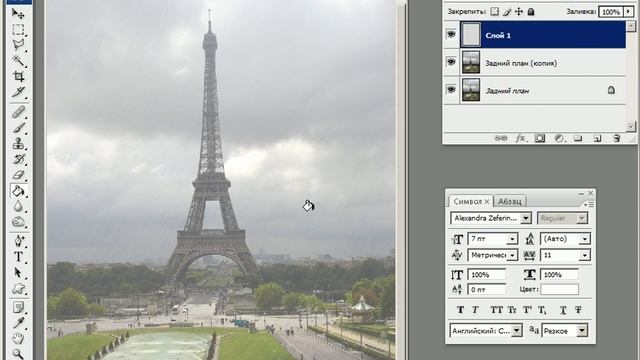Switch to the Абзац tab
The width and height of the screenshot is (640, 360).
510,202
